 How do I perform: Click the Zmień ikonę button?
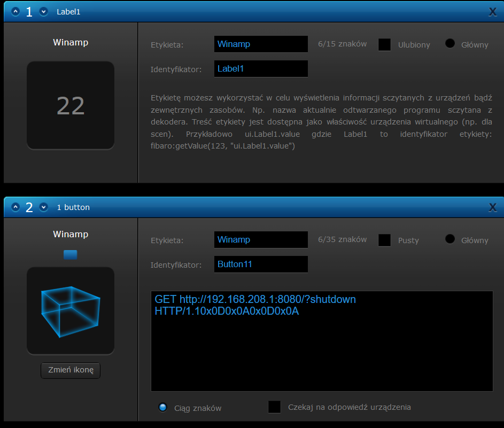coord(71,370)
